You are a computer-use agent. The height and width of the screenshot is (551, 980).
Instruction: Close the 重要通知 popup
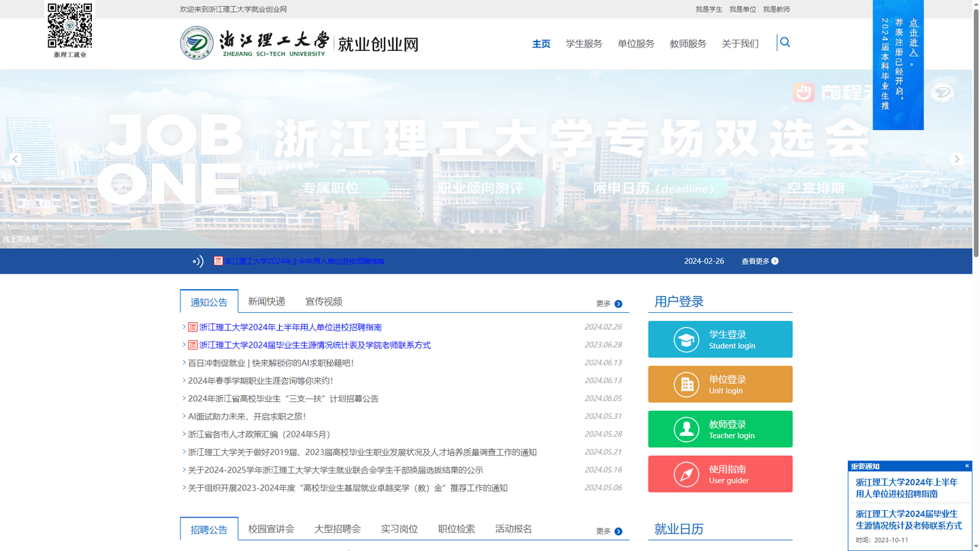967,466
